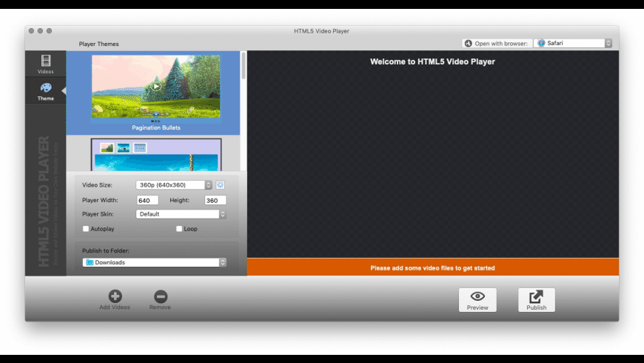Click the 'Publish to Folder:' label
644x363 pixels.
106,251
